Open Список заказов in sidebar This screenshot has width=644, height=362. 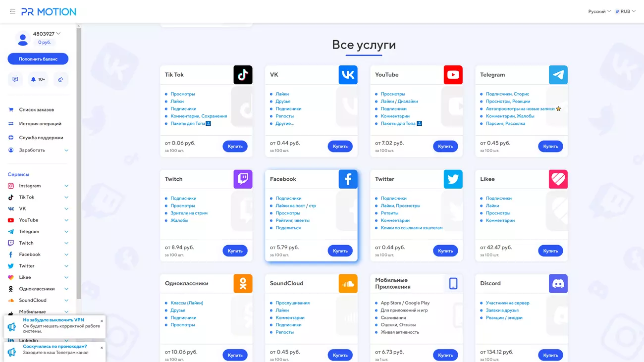[36, 109]
